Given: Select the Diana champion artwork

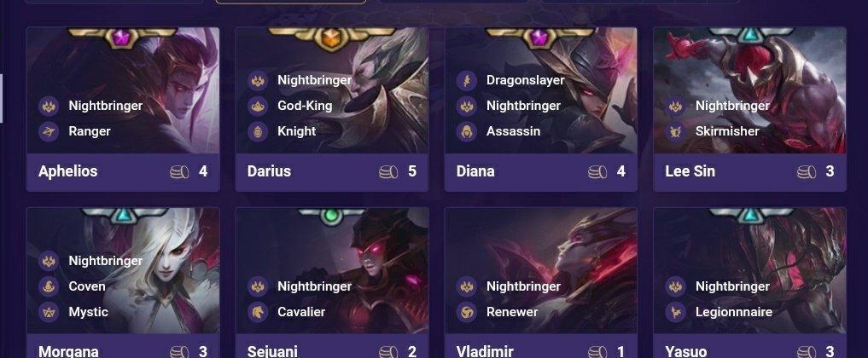Looking at the screenshot, I should point(541,90).
